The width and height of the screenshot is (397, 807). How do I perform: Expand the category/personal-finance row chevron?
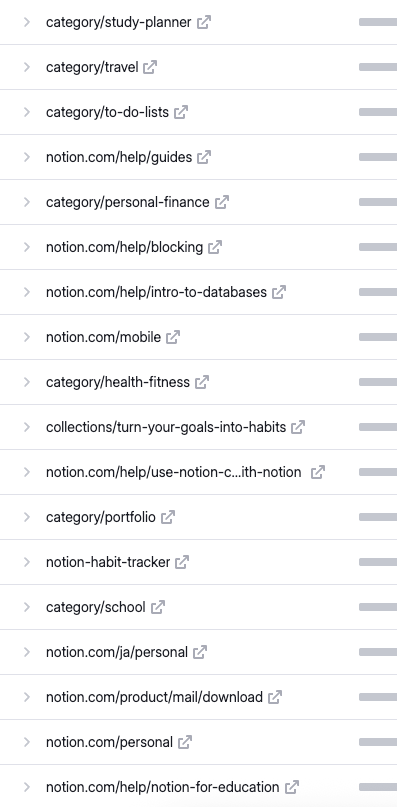tap(27, 202)
